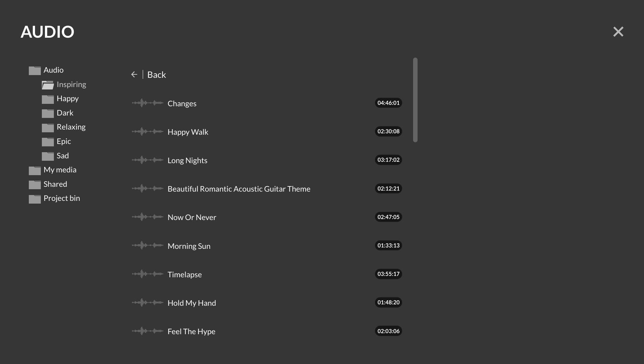The image size is (644, 364).
Task: Open the Happy category label
Action: (x=68, y=99)
